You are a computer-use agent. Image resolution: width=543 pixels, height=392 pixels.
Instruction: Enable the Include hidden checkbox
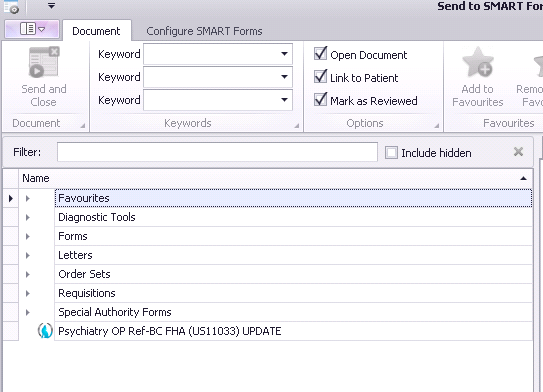click(391, 152)
